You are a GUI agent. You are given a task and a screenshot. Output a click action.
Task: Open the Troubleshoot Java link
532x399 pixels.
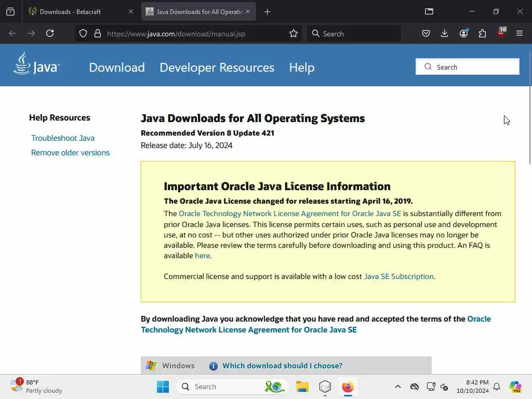tap(63, 138)
